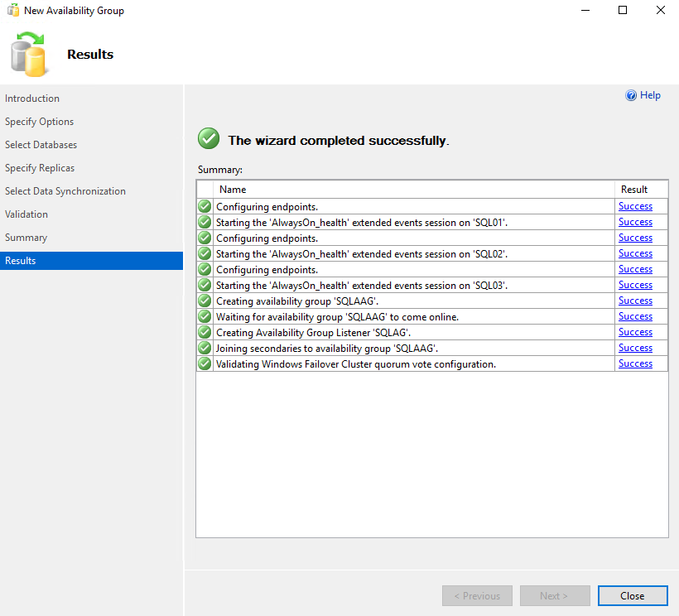Click the New Availability Group title bar icon
This screenshot has height=616, width=679.
tap(13, 10)
